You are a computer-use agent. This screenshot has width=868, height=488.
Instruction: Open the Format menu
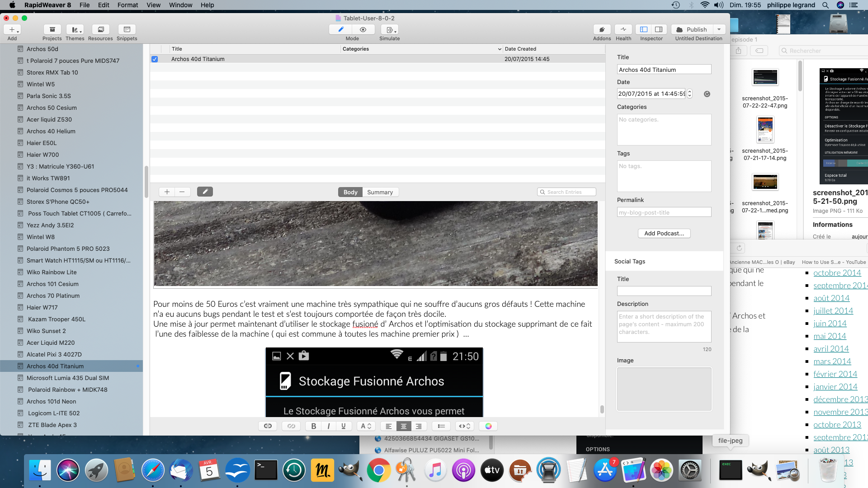point(128,5)
